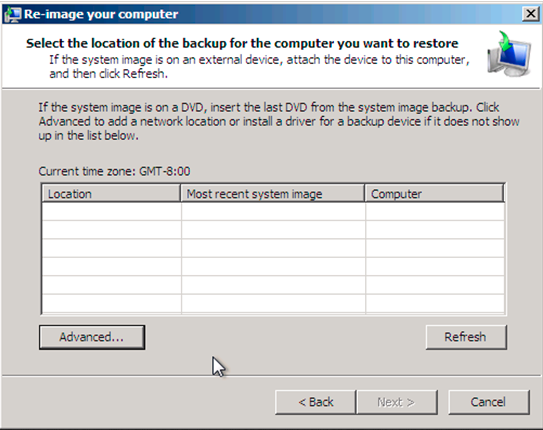
Task: Close the Re-image your computer dialog
Action: point(530,14)
